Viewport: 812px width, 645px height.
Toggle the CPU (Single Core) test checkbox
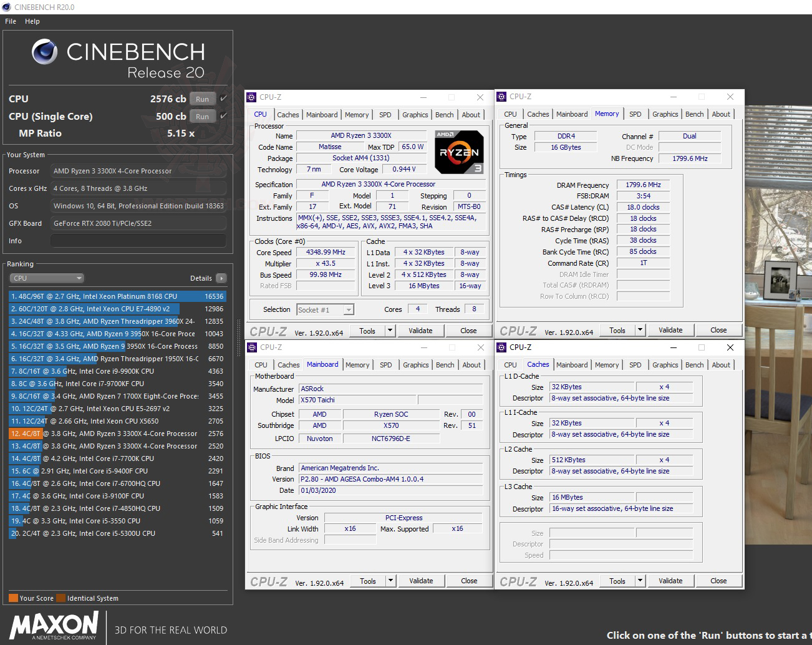223,116
